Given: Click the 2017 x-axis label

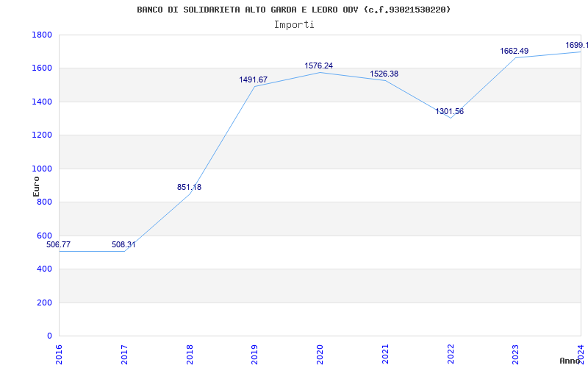Looking at the screenshot, I should (x=124, y=354).
